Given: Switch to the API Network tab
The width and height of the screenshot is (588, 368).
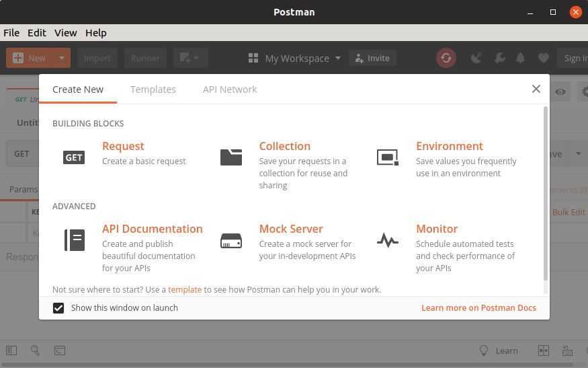Looking at the screenshot, I should point(230,89).
